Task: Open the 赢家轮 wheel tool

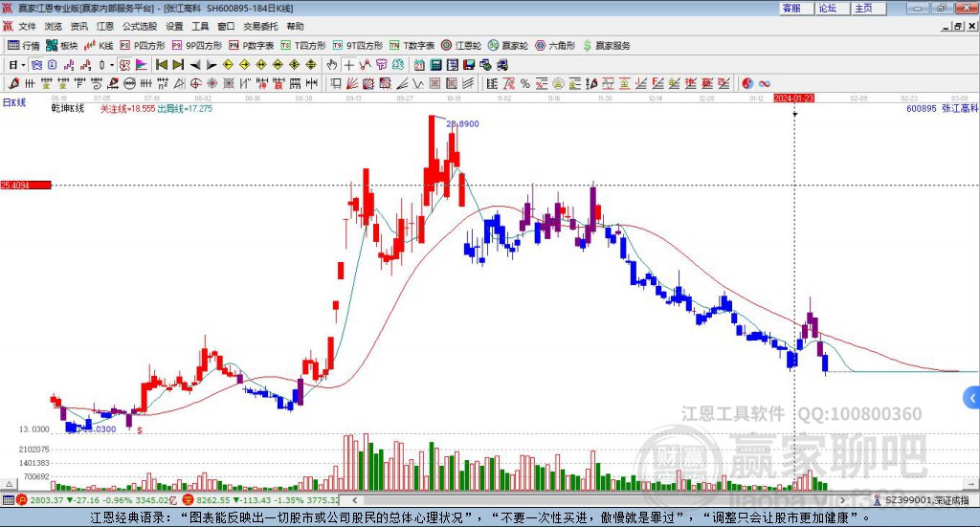Action: coord(508,46)
